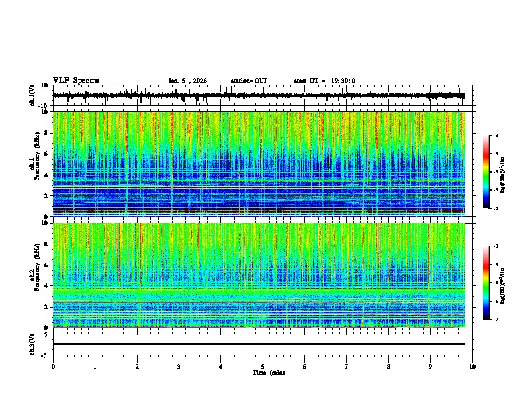
Task: Click the "Time (min)" axis label
Action: click(x=269, y=373)
